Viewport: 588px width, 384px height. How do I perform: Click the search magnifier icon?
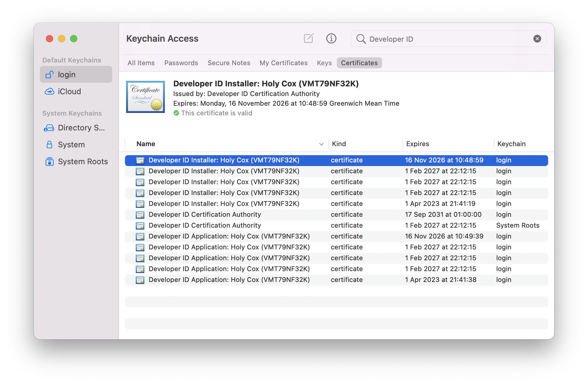(361, 39)
